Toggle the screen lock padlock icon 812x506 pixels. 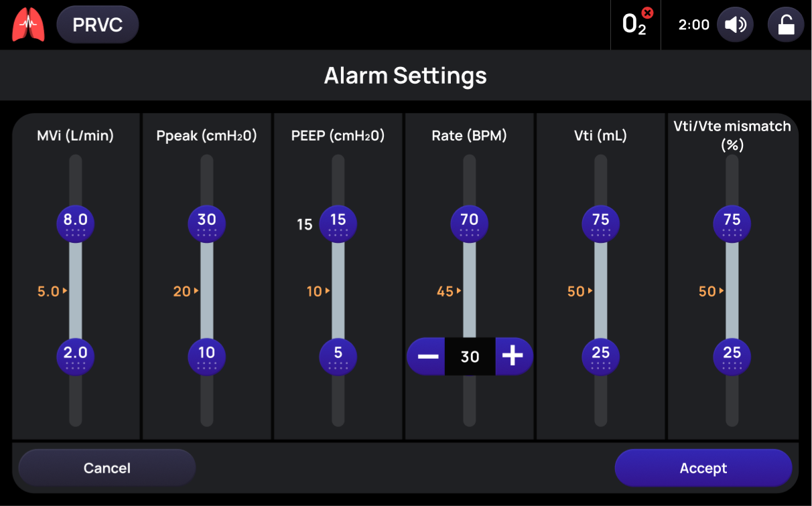(x=785, y=25)
